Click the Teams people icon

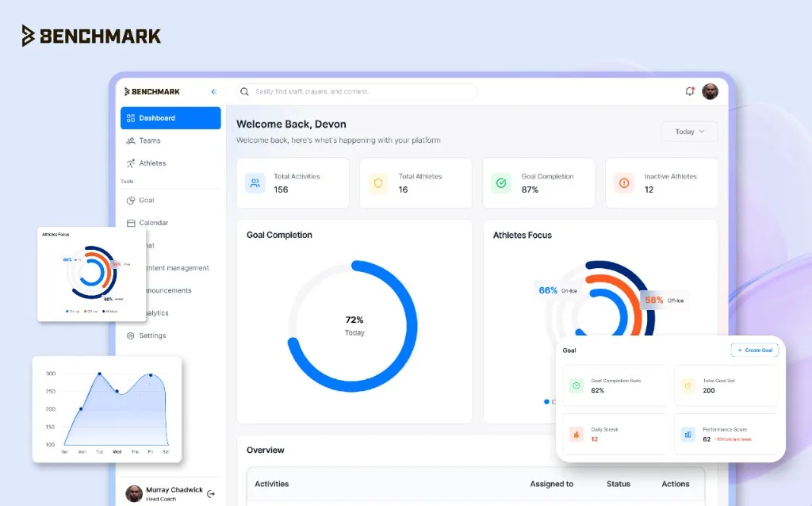coord(131,140)
